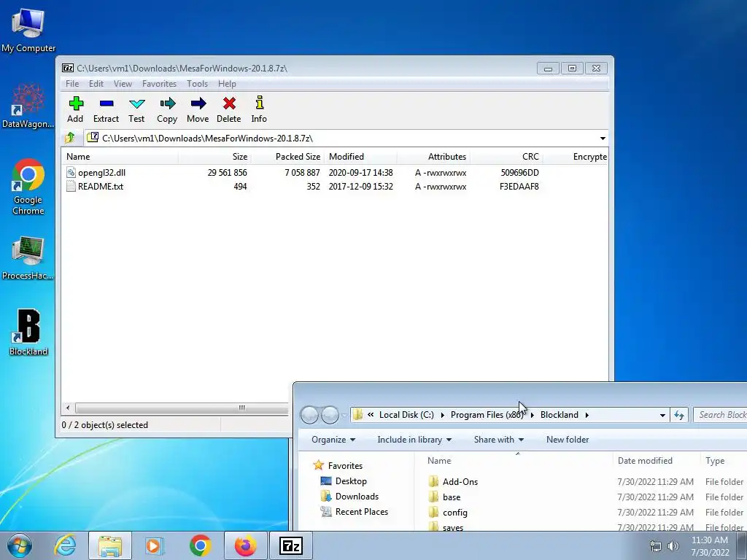Open the Include in library dropdown
Image resolution: width=747 pixels, height=560 pixels.
click(x=414, y=440)
